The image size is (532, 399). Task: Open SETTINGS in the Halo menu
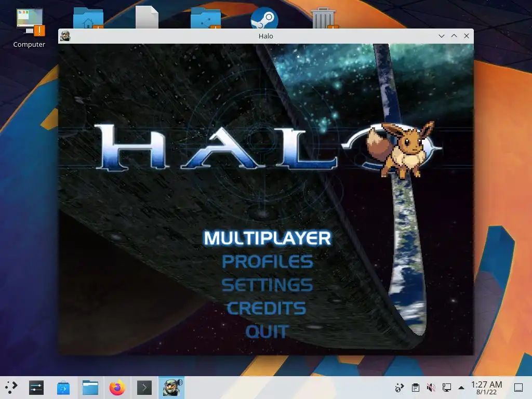(x=268, y=285)
